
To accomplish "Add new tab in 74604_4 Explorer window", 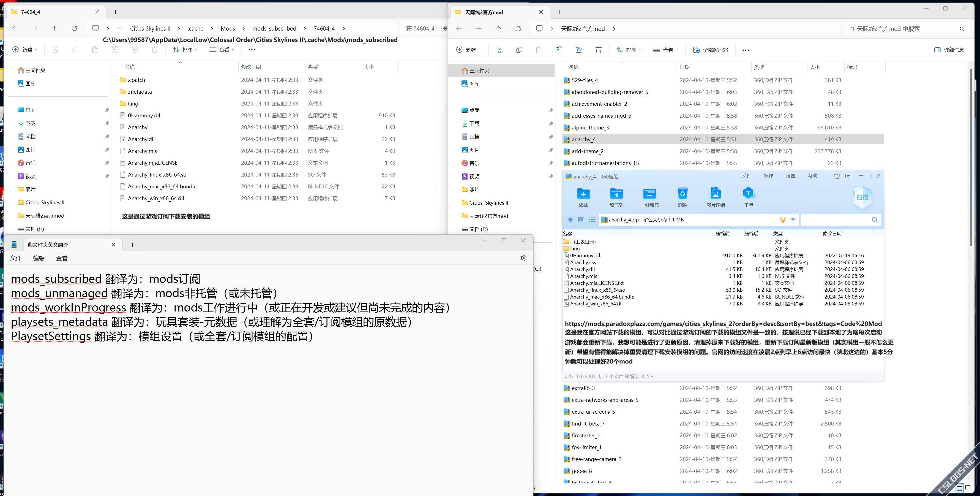I will click(x=115, y=12).
